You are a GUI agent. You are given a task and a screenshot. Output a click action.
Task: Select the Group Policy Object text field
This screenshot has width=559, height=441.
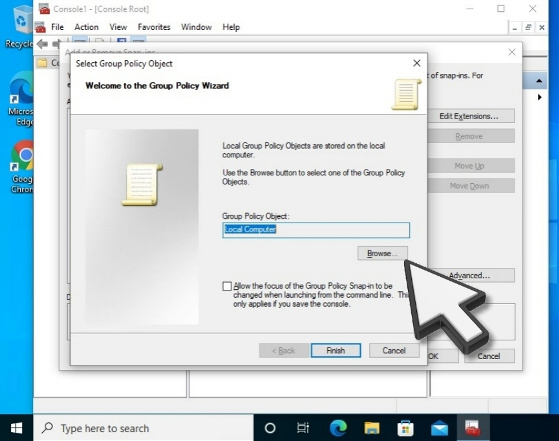point(316,230)
